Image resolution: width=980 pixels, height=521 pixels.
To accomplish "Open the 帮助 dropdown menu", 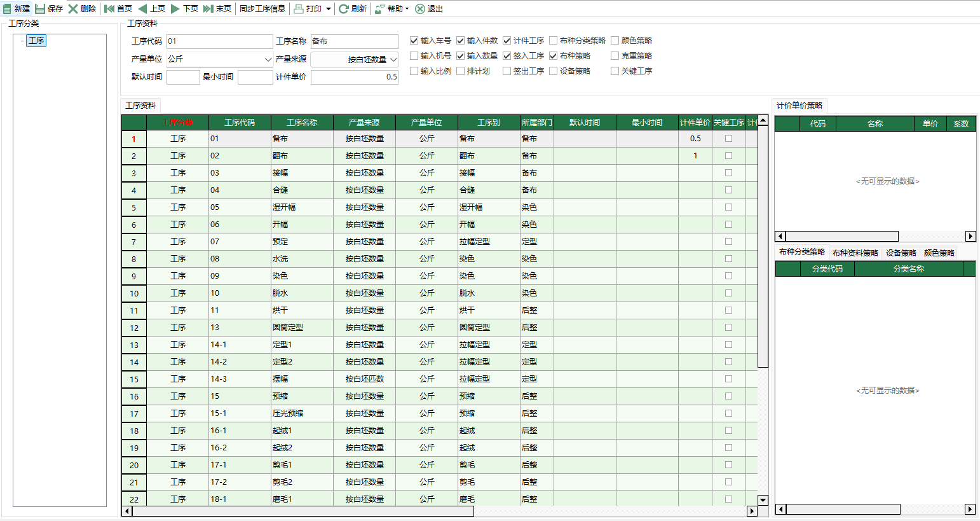I will coord(392,8).
